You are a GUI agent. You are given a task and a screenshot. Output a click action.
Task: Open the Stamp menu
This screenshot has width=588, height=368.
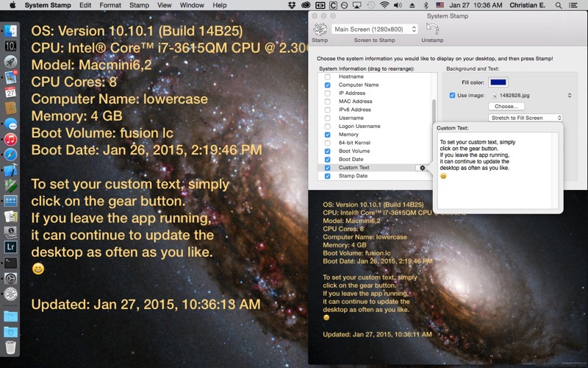pyautogui.click(x=139, y=5)
